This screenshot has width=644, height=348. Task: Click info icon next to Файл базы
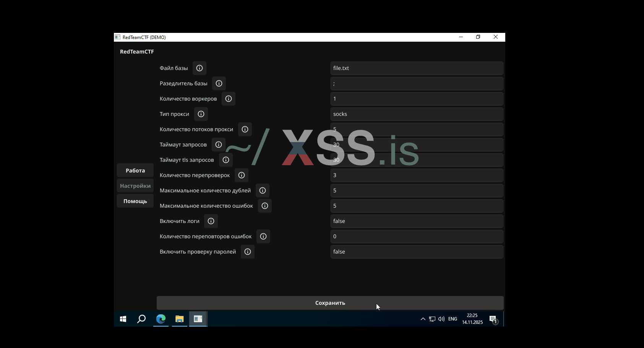coord(200,68)
